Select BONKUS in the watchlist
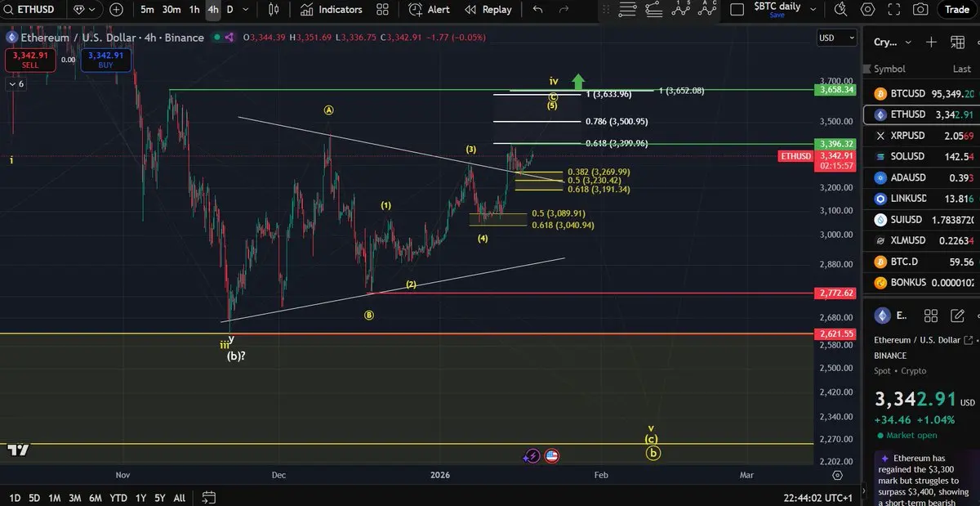Image resolution: width=980 pixels, height=506 pixels. click(922, 283)
